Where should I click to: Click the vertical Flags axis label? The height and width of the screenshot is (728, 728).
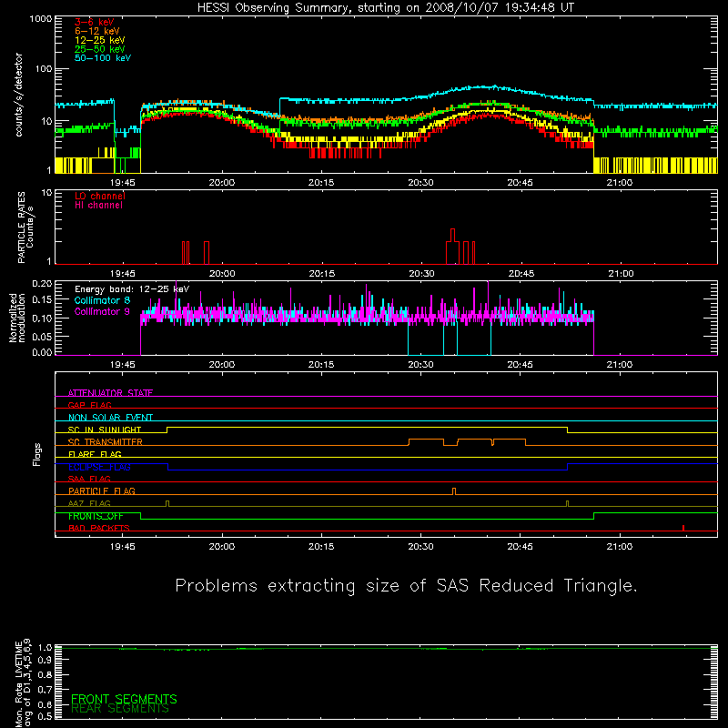(37, 454)
